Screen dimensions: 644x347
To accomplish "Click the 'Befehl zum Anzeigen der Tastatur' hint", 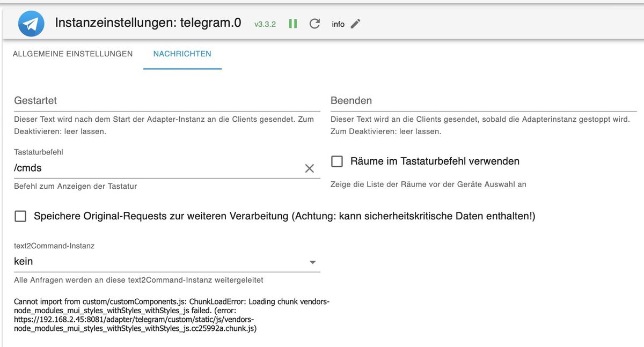I will 76,186.
